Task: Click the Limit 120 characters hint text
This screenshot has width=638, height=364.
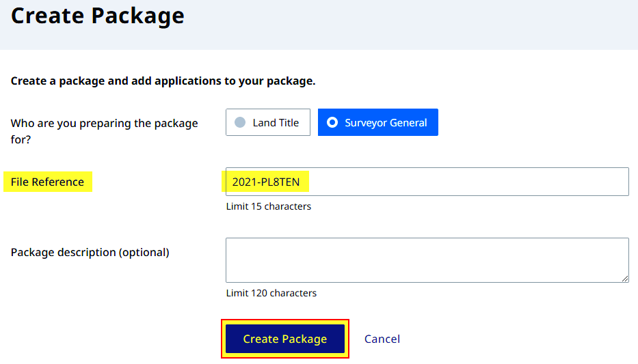Action: pyautogui.click(x=271, y=293)
